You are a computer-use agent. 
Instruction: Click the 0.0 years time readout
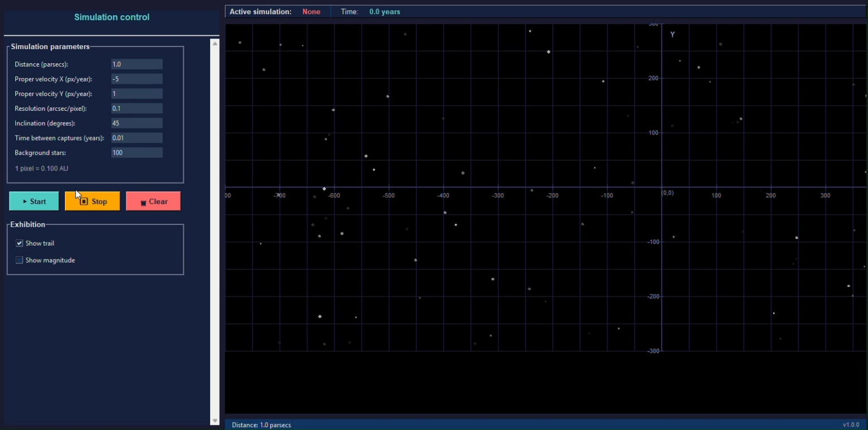click(385, 11)
